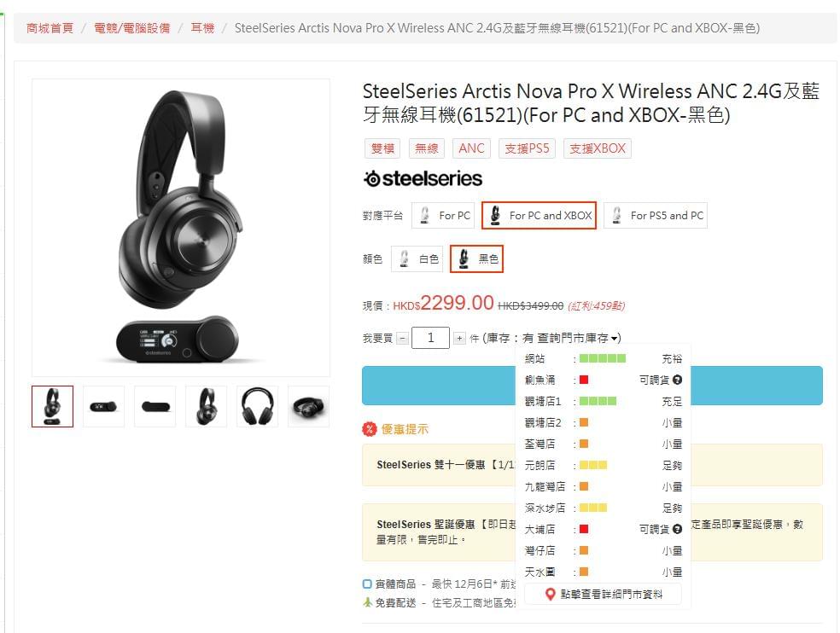The width and height of the screenshot is (840, 633).
Task: Open the 耳機 breadcrumb category
Action: click(202, 28)
